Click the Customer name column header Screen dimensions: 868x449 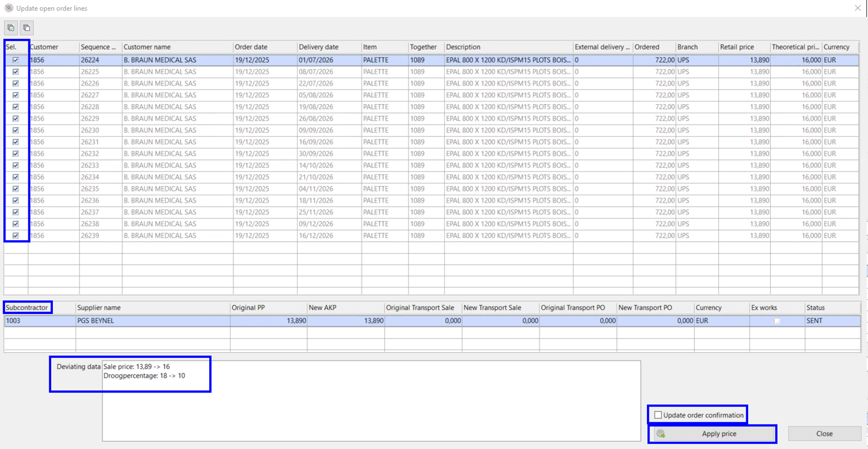(178, 47)
